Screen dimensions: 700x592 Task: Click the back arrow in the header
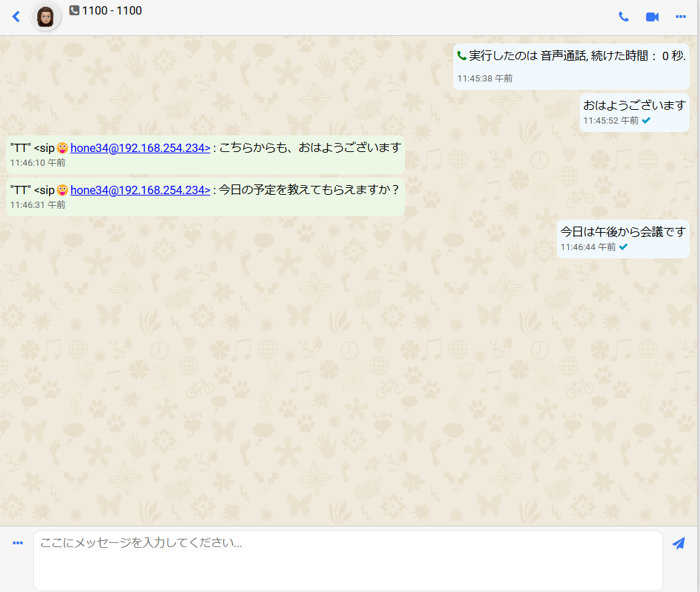17,17
